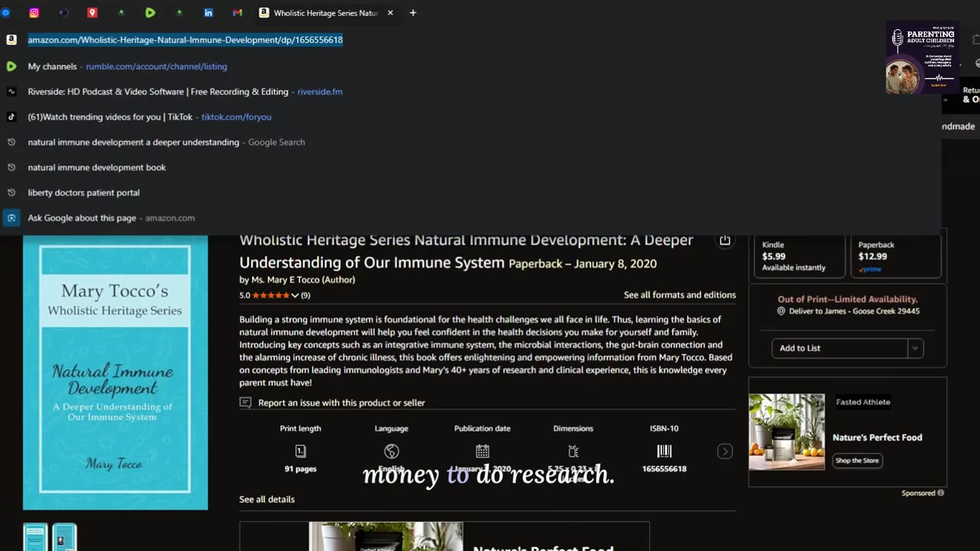Click the Amazon favicon in address suggestion
Viewport: 980px width, 551px height.
click(x=11, y=40)
